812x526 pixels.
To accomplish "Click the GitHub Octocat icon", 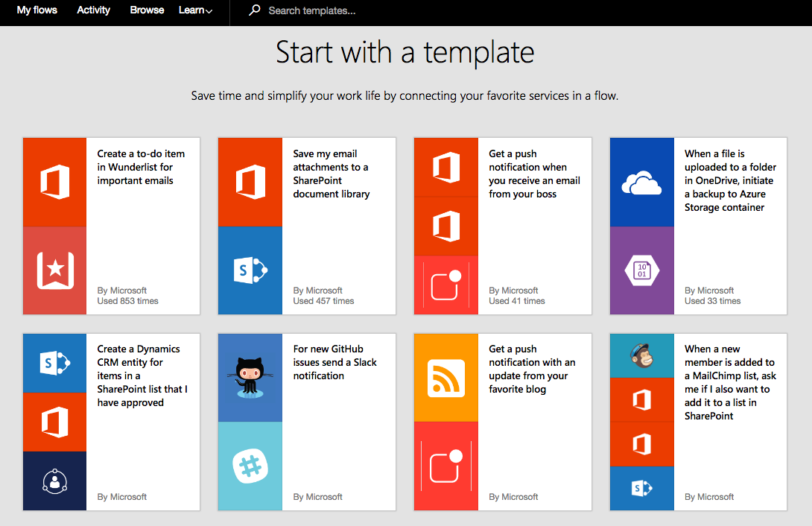I will click(250, 378).
